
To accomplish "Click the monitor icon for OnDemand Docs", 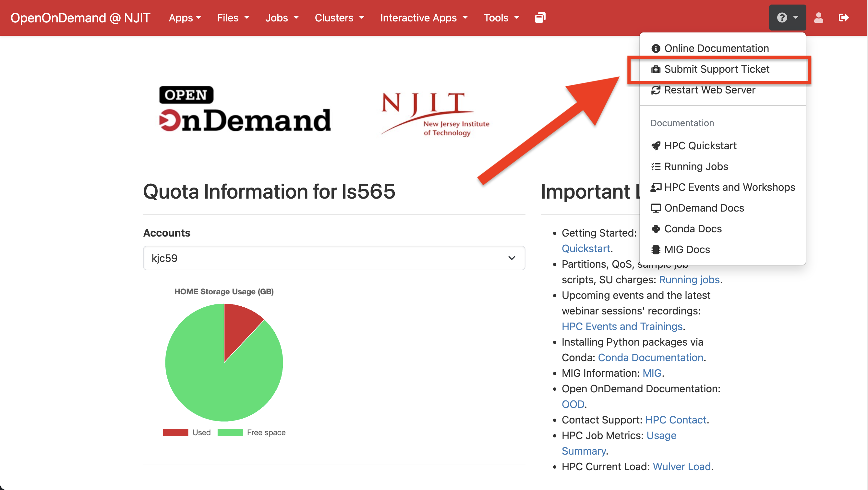I will (x=656, y=208).
